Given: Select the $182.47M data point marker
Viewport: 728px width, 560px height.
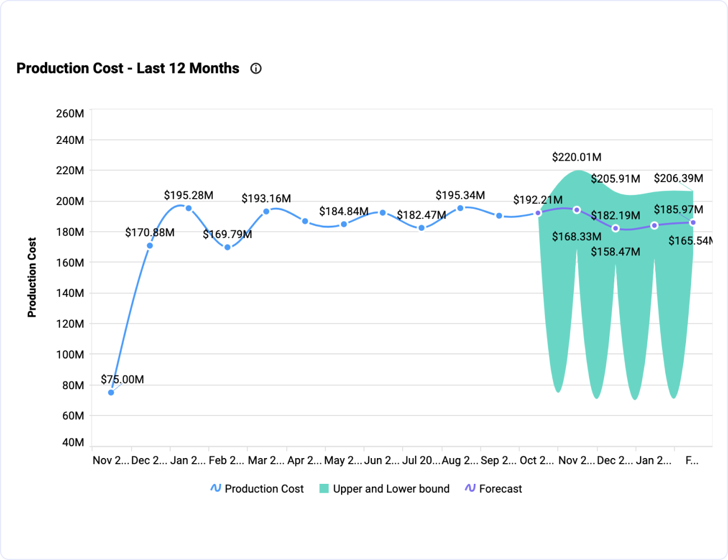Looking at the screenshot, I should pyautogui.click(x=422, y=228).
